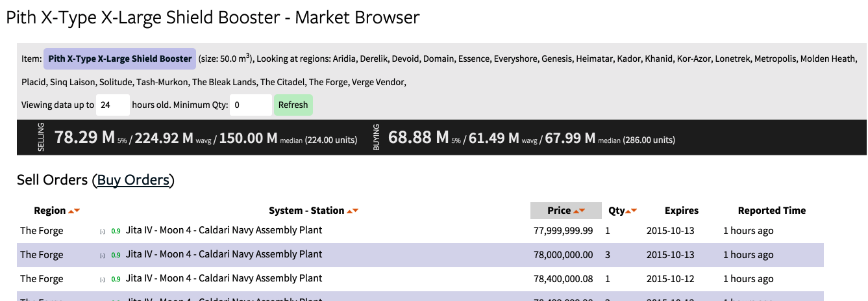The width and height of the screenshot is (868, 301).
Task: Sort Price ascending with up arrow
Action: tap(577, 211)
